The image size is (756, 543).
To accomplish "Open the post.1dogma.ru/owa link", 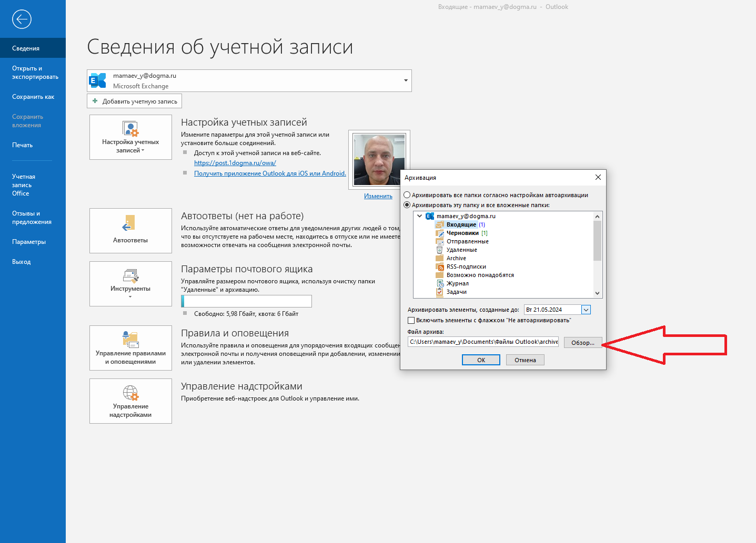I will 235,163.
